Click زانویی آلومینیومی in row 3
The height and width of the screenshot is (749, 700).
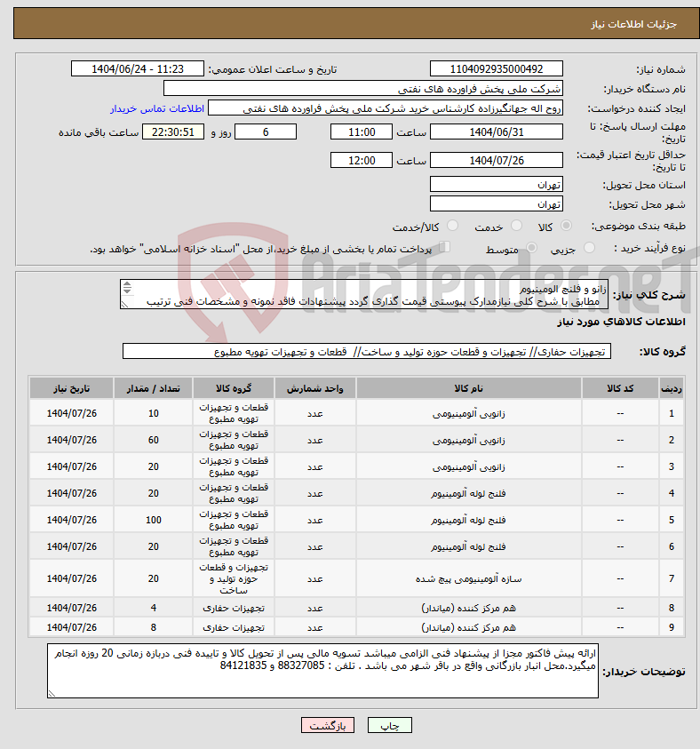tap(468, 466)
